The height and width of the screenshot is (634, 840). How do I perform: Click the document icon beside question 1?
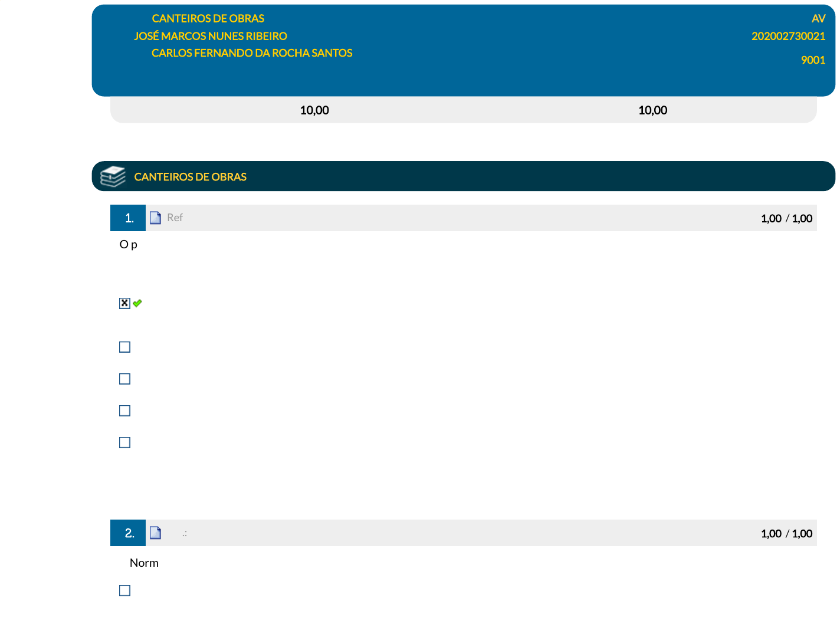(155, 218)
